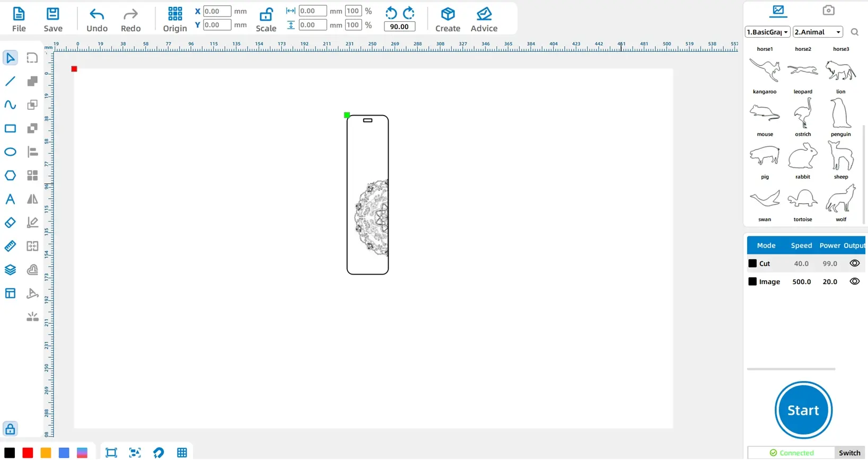868x460 pixels.
Task: Toggle the grid display icon
Action: point(182,453)
